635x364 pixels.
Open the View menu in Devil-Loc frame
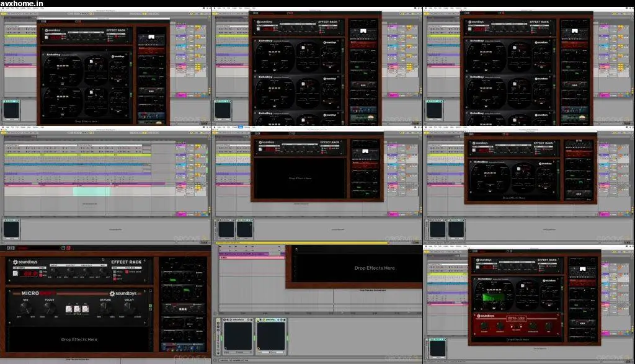(x=452, y=246)
